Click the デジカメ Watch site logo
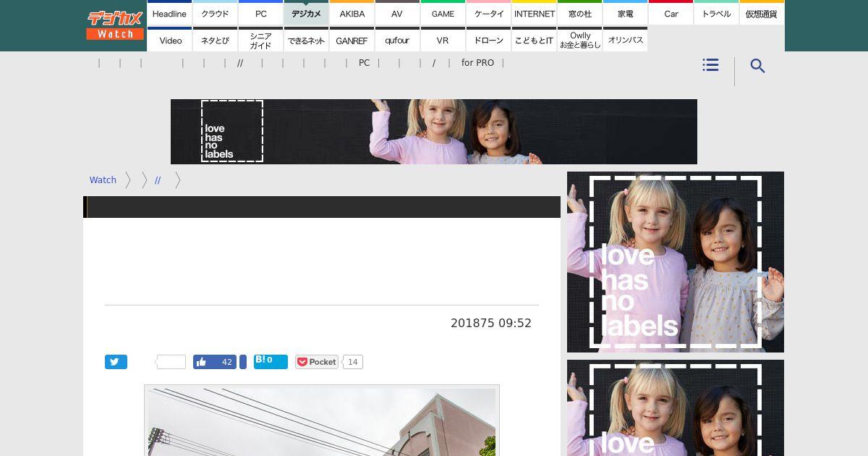 point(115,25)
